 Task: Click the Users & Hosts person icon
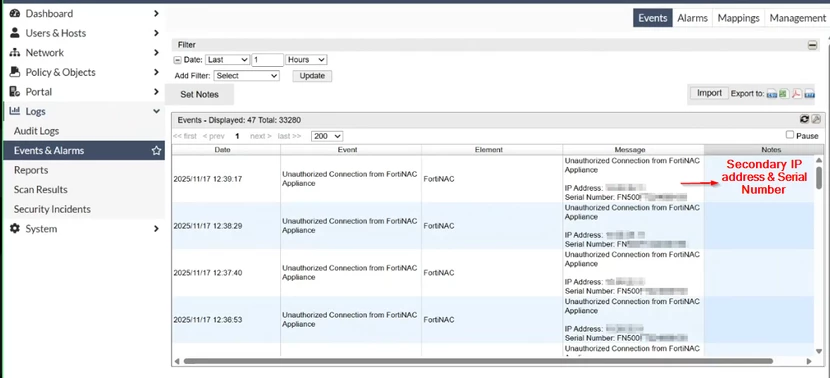[x=15, y=33]
